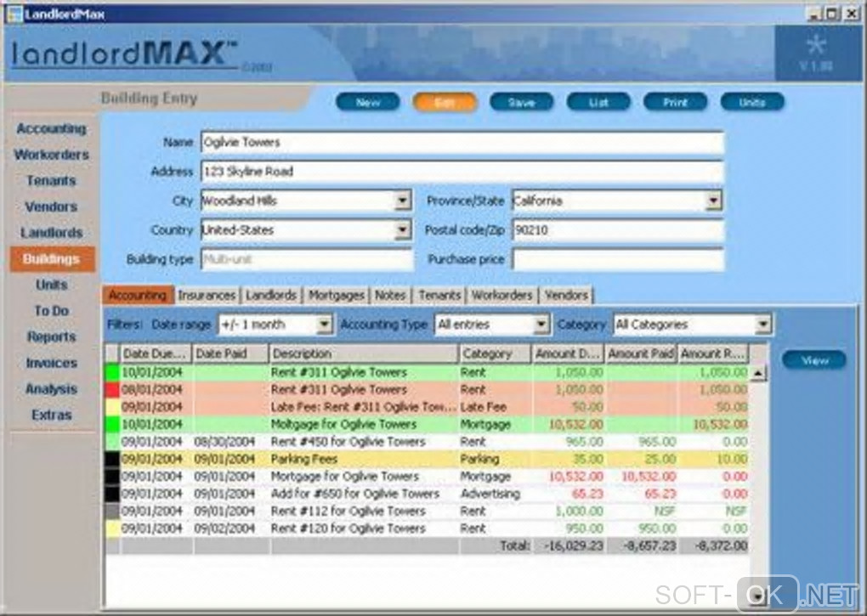
Task: Open Landlords in the sidebar
Action: pos(51,233)
